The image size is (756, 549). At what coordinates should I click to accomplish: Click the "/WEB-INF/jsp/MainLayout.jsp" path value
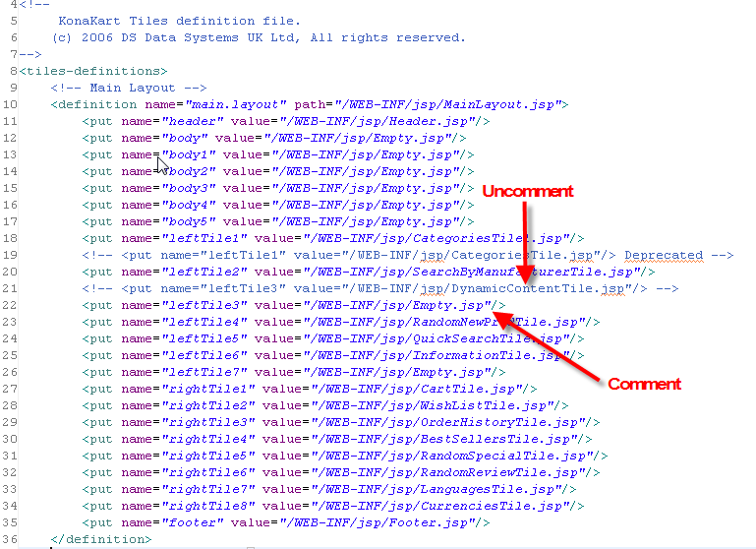(448, 104)
